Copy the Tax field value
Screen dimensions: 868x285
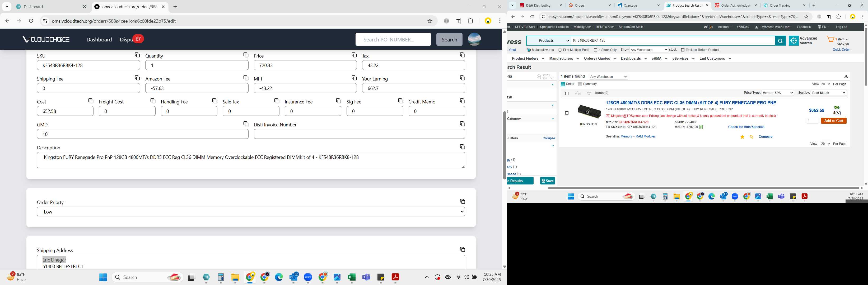[x=462, y=55]
